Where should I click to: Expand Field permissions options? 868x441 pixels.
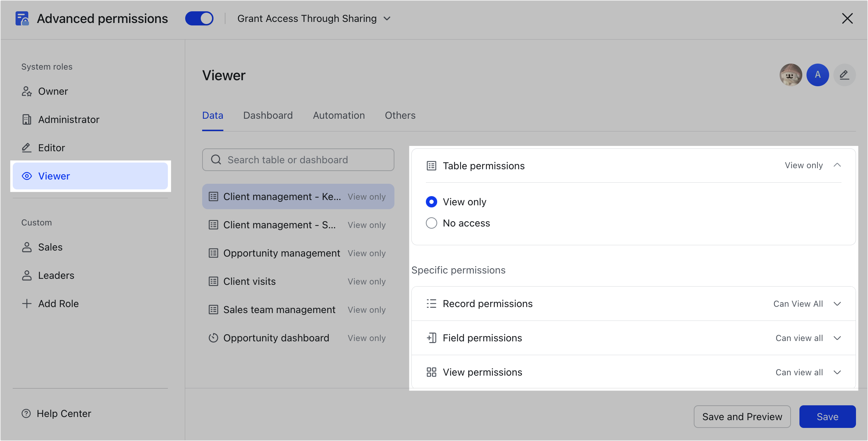point(837,338)
